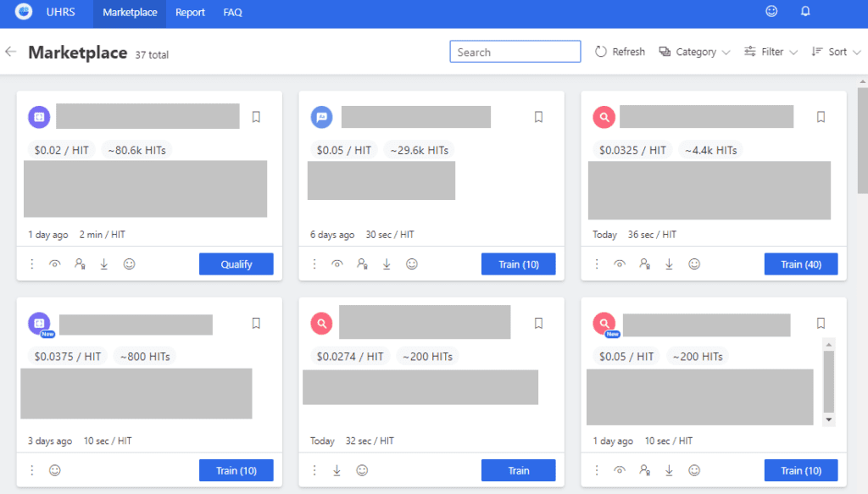This screenshot has width=868, height=494.
Task: Click Train (10) on the ~800 HITs card
Action: coord(236,470)
